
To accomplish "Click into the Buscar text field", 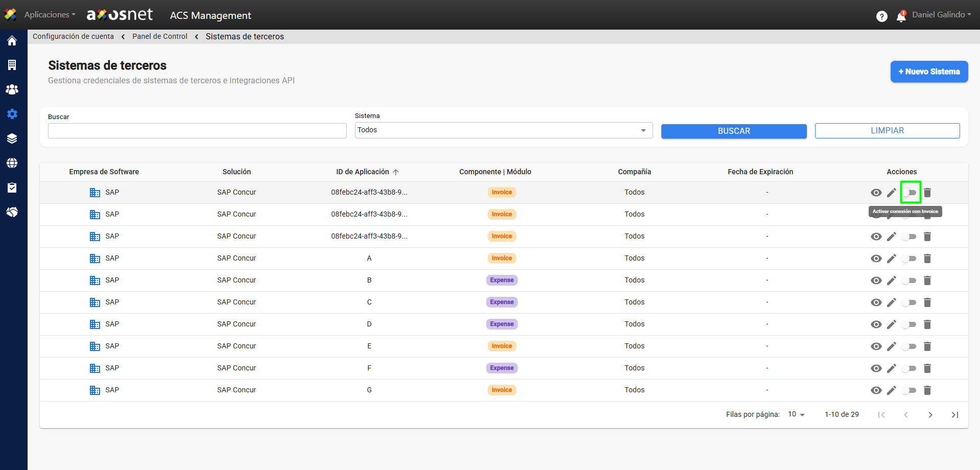I will pyautogui.click(x=197, y=131).
